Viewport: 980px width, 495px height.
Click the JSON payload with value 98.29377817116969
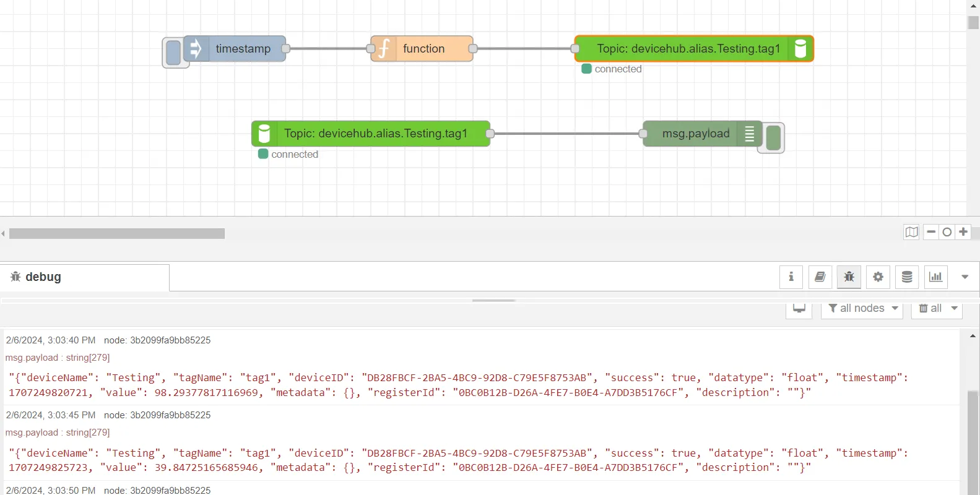tap(458, 385)
